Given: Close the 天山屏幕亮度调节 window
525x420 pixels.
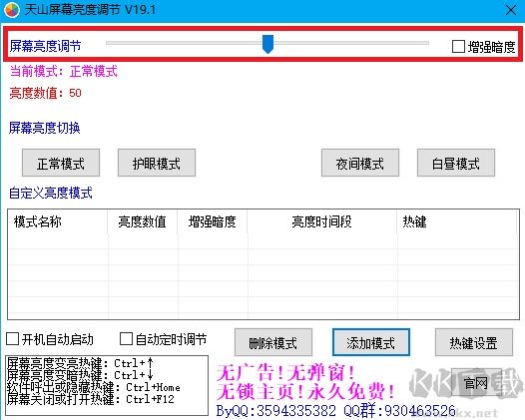Looking at the screenshot, I should coord(511,10).
